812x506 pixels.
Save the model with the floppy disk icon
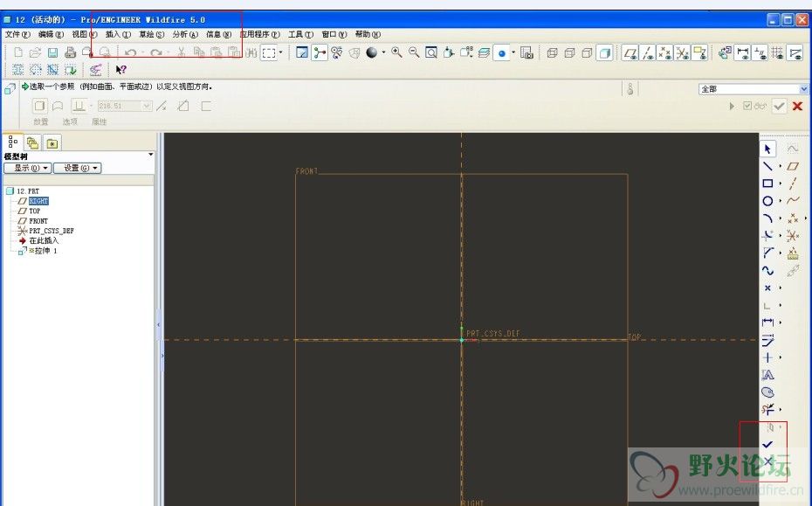(x=52, y=52)
